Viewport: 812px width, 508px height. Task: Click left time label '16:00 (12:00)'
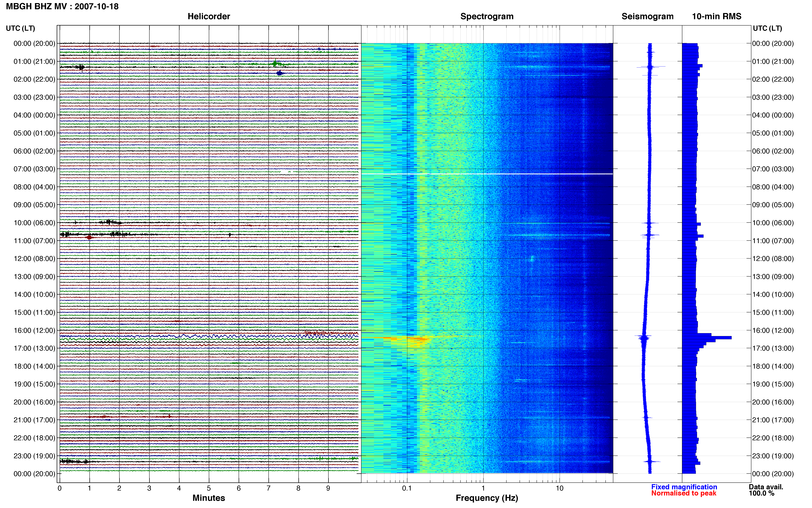pyautogui.click(x=34, y=330)
